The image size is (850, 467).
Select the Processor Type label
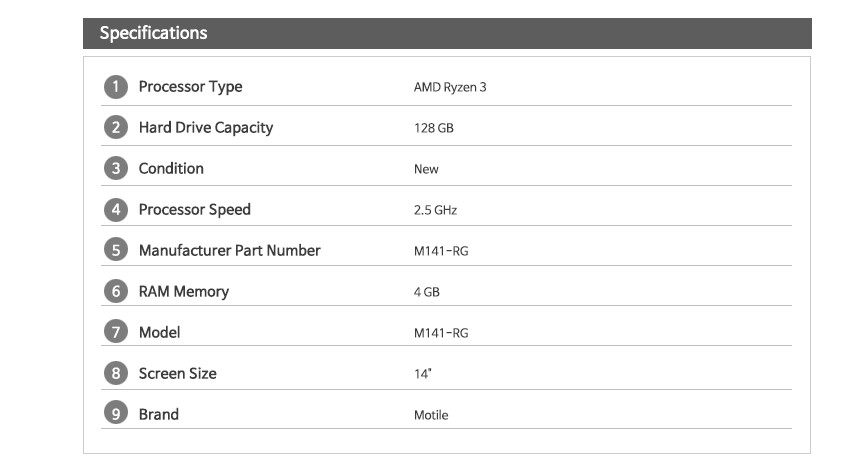190,87
